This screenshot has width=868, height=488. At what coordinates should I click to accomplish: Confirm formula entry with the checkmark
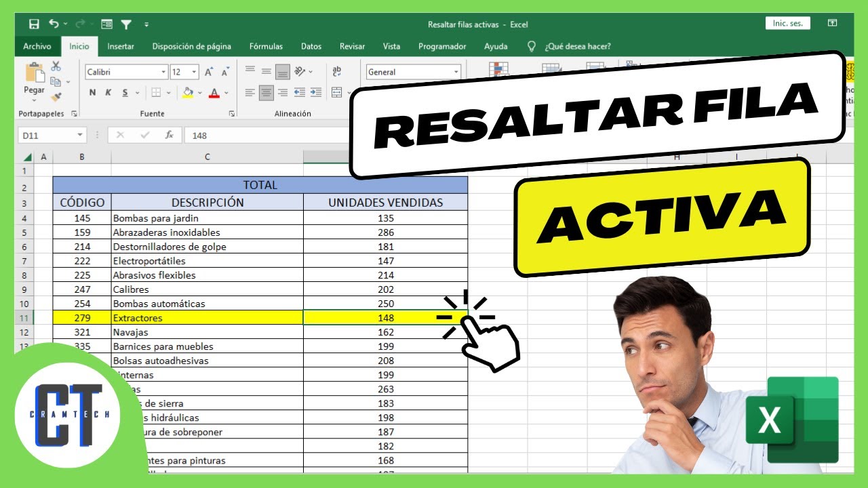pyautogui.click(x=144, y=135)
